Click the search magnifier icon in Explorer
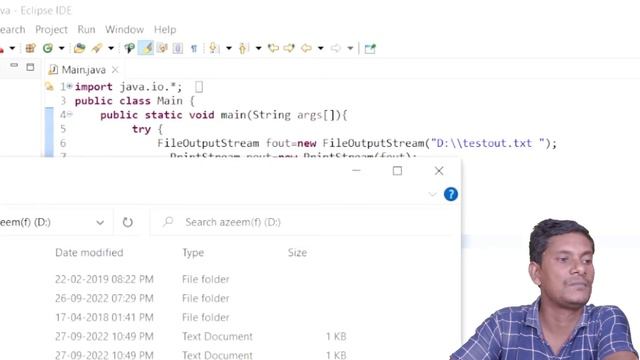 click(168, 222)
